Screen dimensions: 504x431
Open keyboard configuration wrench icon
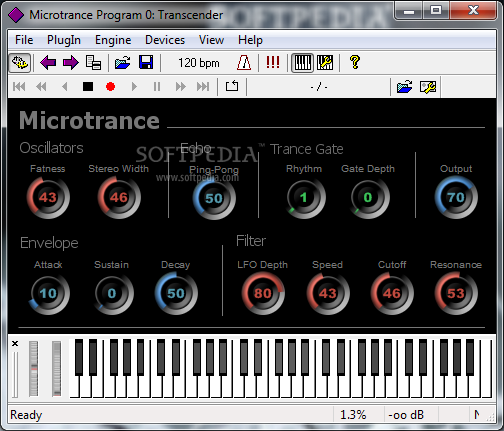325,63
